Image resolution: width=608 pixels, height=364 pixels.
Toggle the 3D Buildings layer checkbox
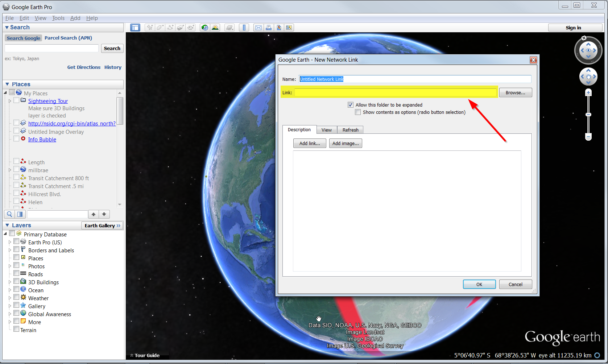[16, 281]
